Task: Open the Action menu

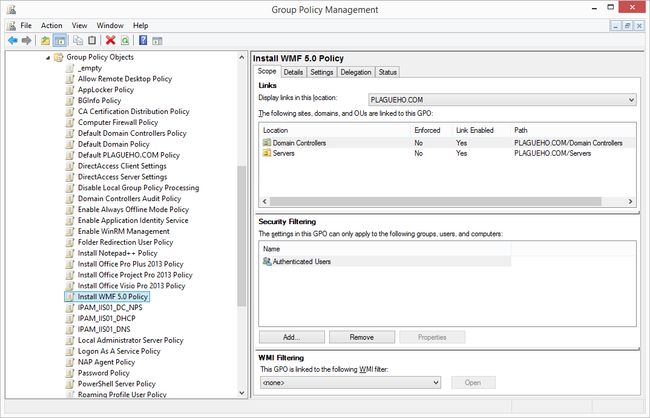Action: [x=51, y=26]
